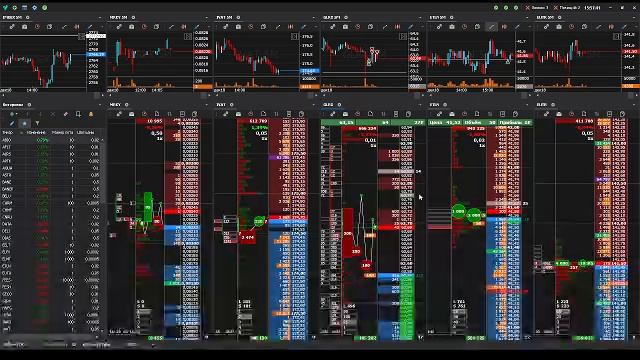Open the window layout icon in the top-left app bar
This screenshot has width=640, height=360.
[x=24, y=7]
